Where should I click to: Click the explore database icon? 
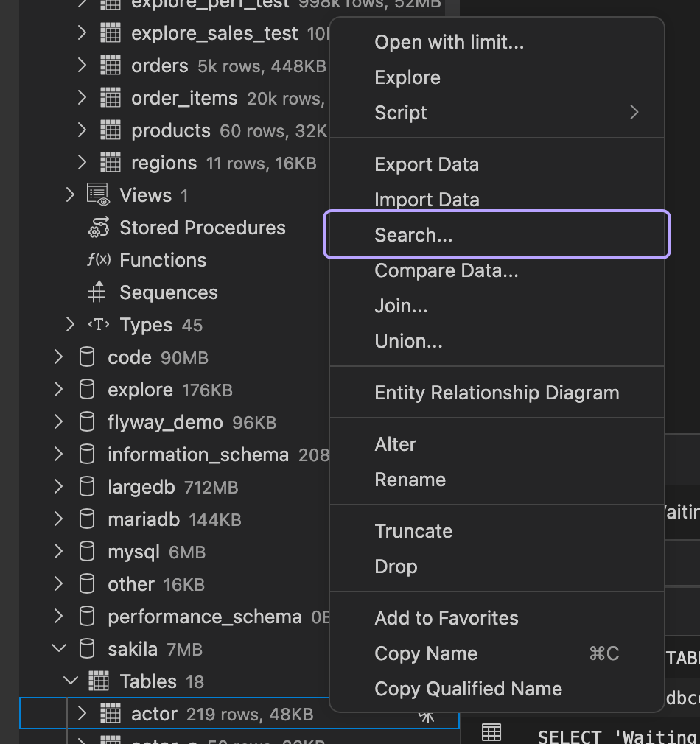[86, 389]
